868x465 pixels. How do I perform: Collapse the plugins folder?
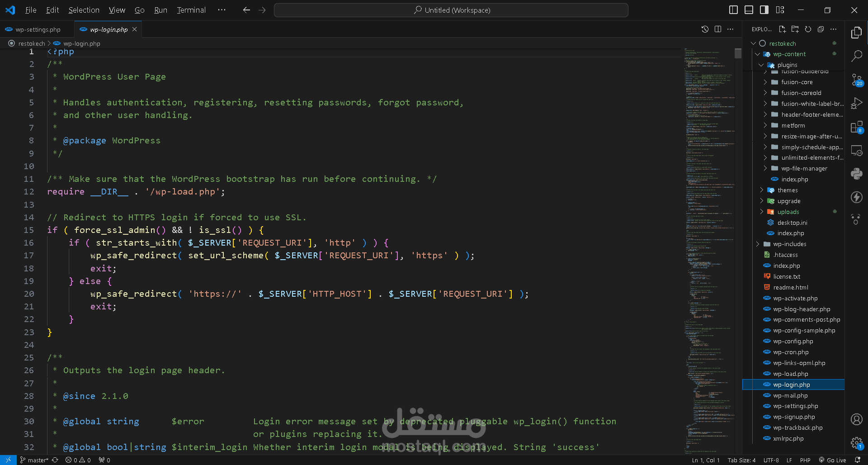pyautogui.click(x=761, y=65)
